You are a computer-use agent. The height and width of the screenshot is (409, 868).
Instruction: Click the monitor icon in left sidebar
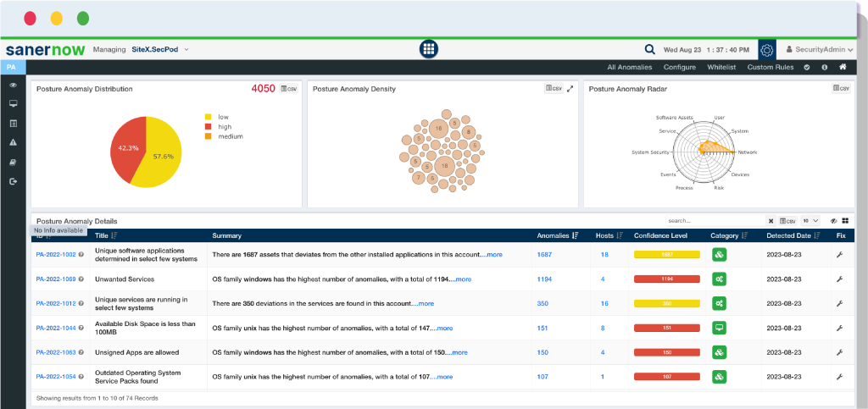(x=14, y=104)
